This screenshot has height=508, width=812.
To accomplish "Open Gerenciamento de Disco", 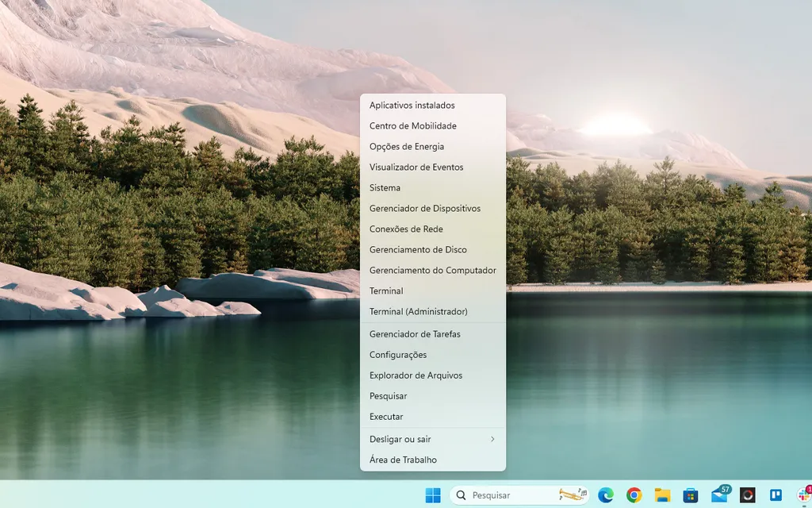I will [x=419, y=249].
